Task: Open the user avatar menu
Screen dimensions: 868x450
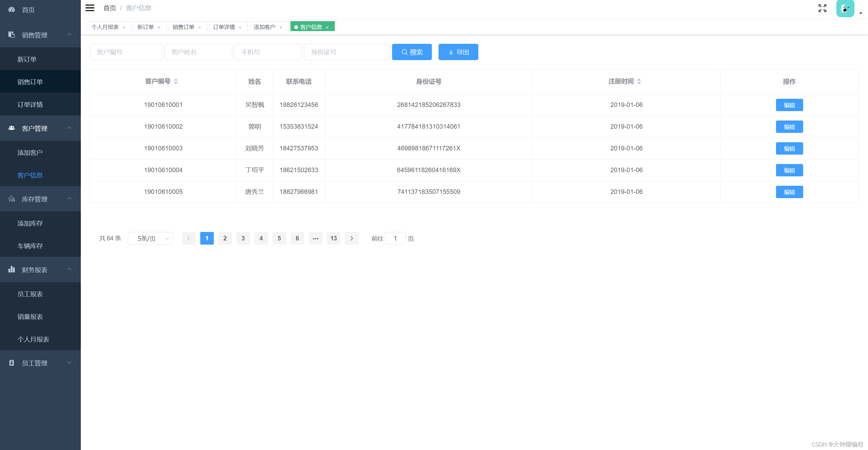Action: click(x=845, y=9)
